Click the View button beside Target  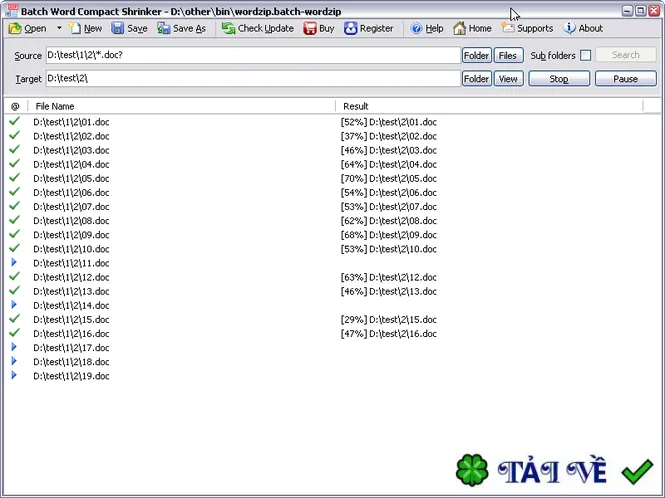point(508,79)
